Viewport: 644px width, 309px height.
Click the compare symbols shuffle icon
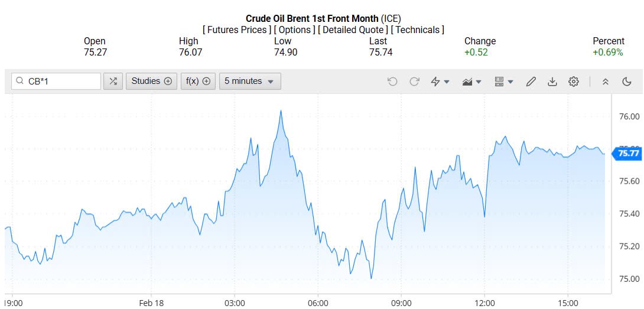pos(113,82)
